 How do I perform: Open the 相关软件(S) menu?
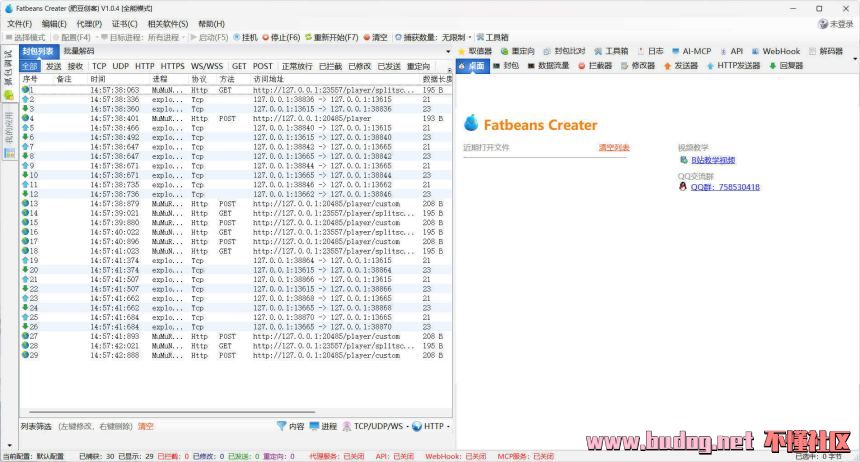pos(167,24)
